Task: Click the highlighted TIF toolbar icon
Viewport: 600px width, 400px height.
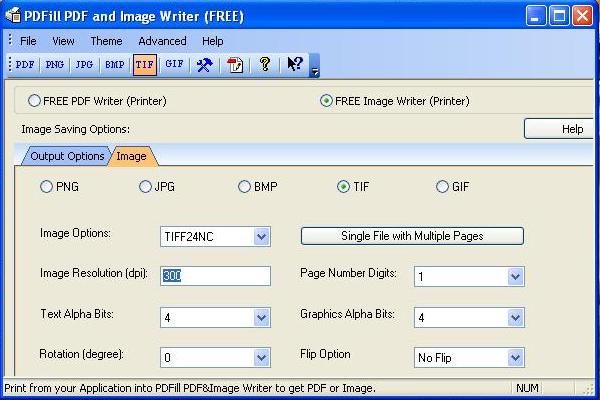Action: [145, 65]
